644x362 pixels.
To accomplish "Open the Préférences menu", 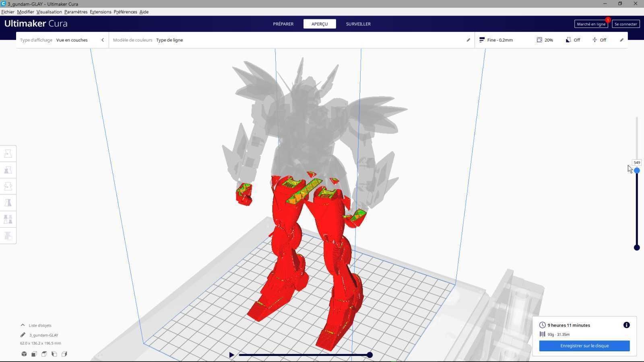I will tap(125, 12).
